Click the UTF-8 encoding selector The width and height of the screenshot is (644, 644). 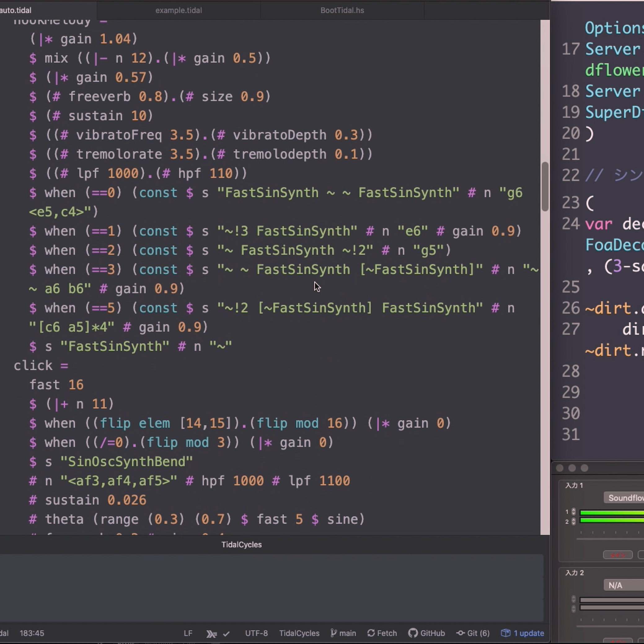(256, 633)
